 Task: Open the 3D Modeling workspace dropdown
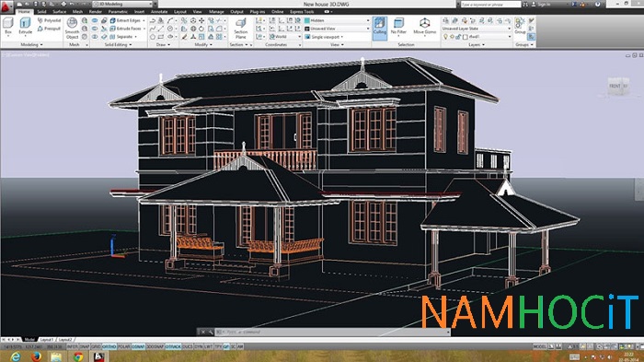[122, 4]
